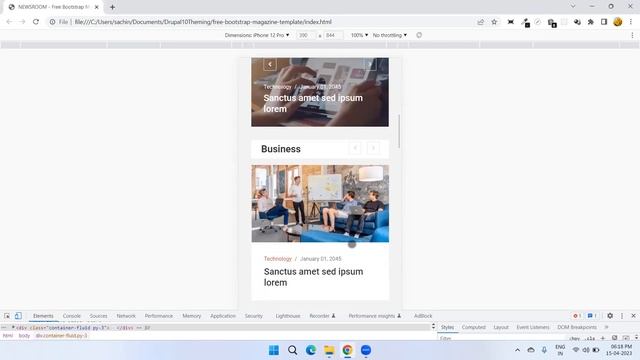Expand the div container-fluid py-3 node
Screen dimensions: 640x360
coord(13,327)
